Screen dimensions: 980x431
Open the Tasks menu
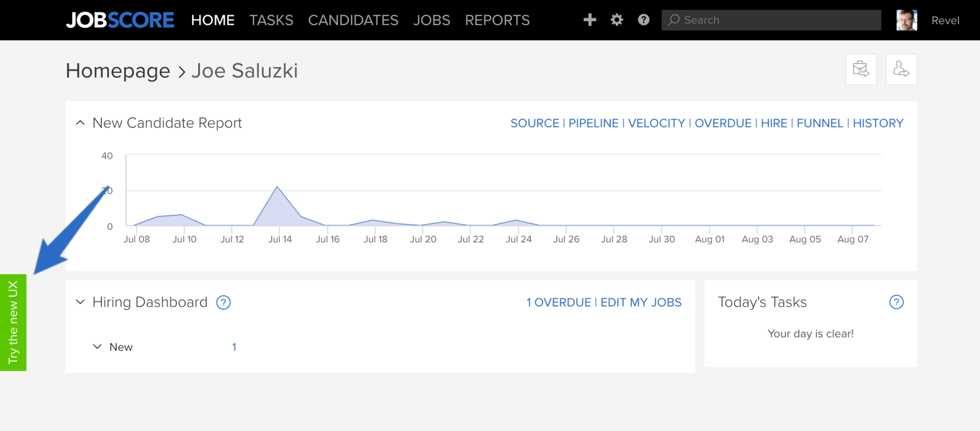[x=271, y=20]
